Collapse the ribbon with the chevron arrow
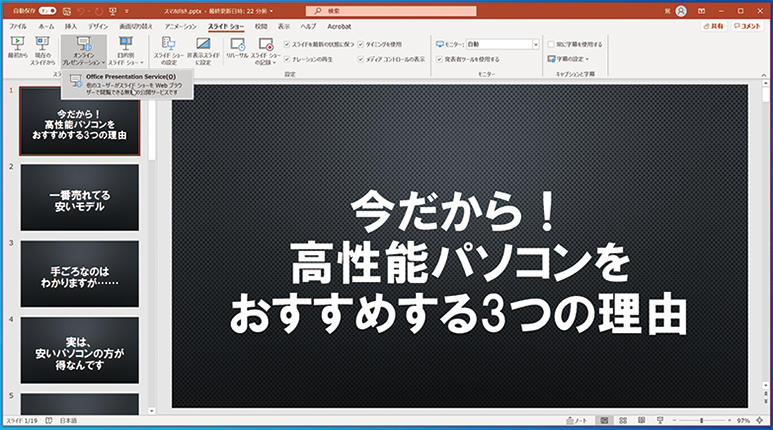773x430 pixels. click(764, 75)
